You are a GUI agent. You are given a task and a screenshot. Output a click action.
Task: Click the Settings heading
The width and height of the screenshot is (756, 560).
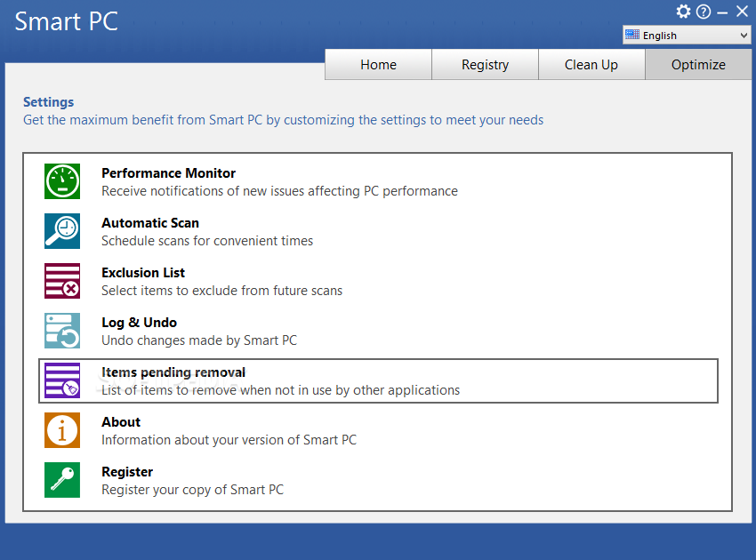click(x=48, y=102)
